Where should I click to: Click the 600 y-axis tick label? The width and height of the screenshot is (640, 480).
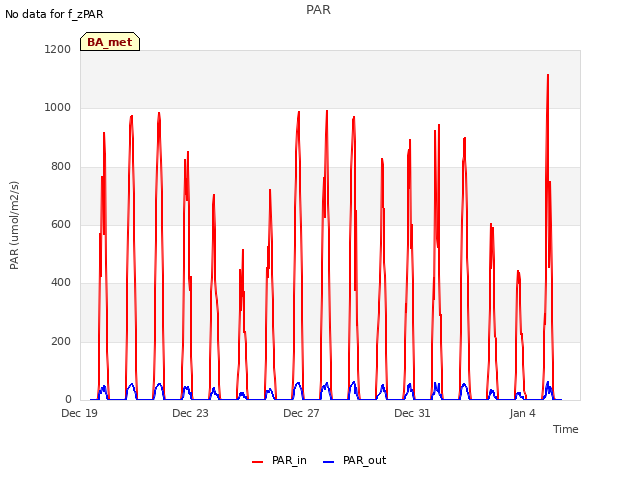[61, 224]
